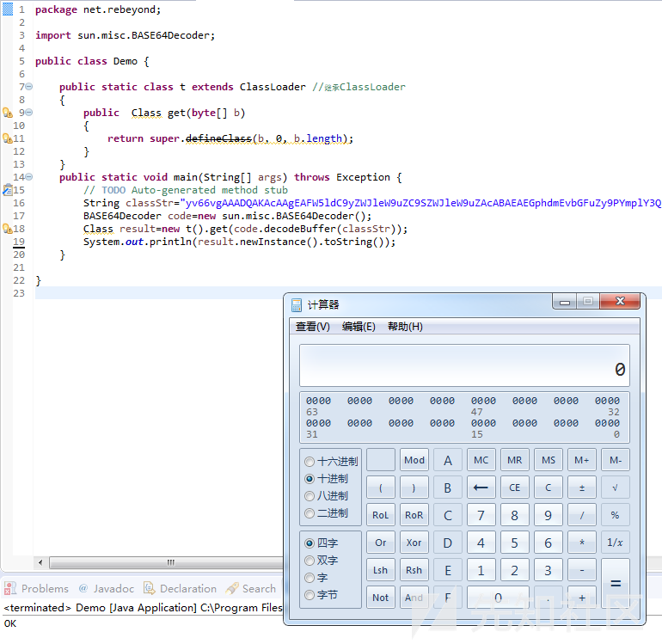This screenshot has width=662, height=644.
Task: Click the CE clear entry button
Action: click(x=515, y=488)
